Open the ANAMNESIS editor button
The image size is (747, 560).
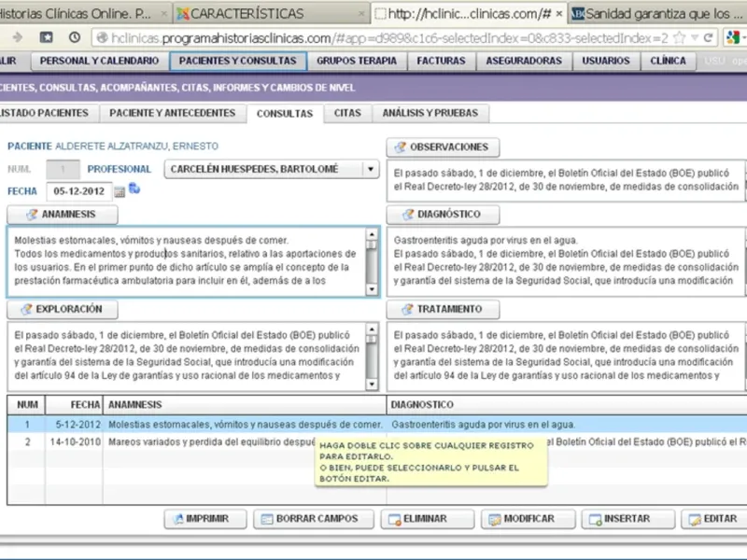point(63,215)
